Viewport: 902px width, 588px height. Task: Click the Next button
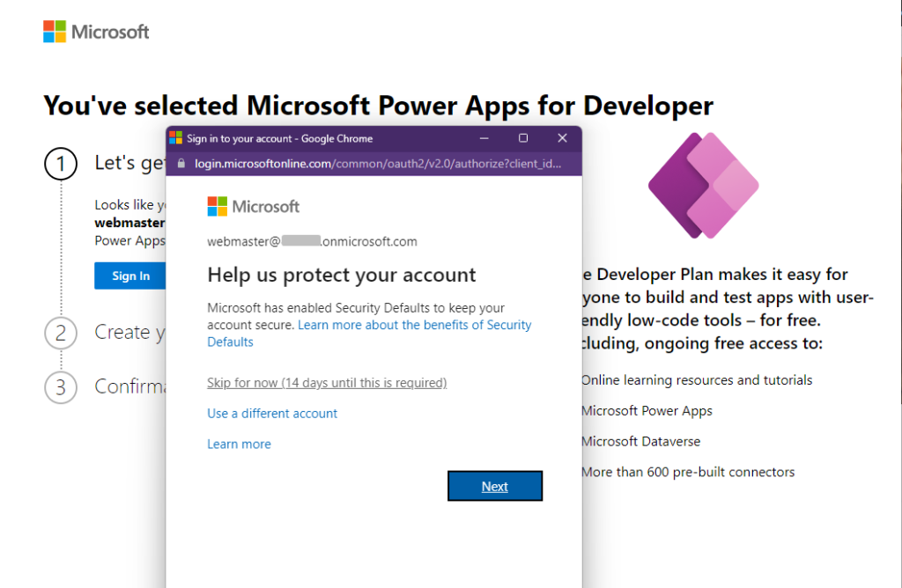tap(495, 486)
